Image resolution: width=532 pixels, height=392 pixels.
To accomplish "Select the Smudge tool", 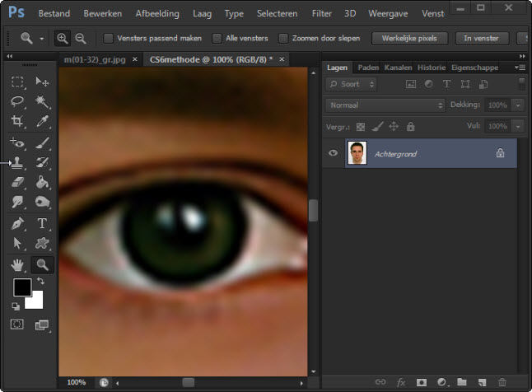I will click(x=17, y=202).
